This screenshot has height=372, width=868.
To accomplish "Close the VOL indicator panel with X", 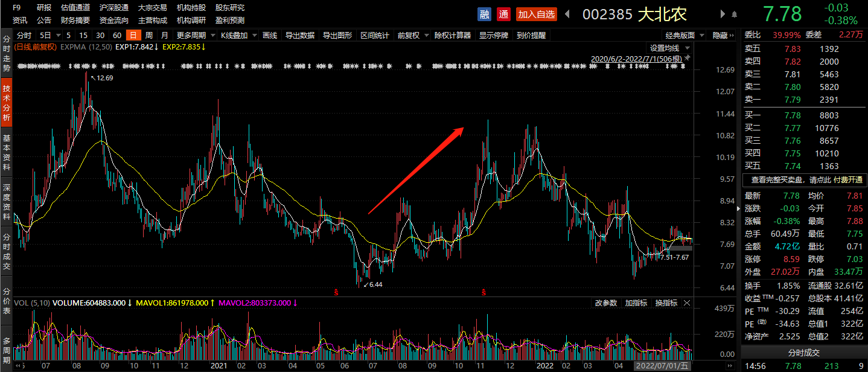I will (687, 303).
